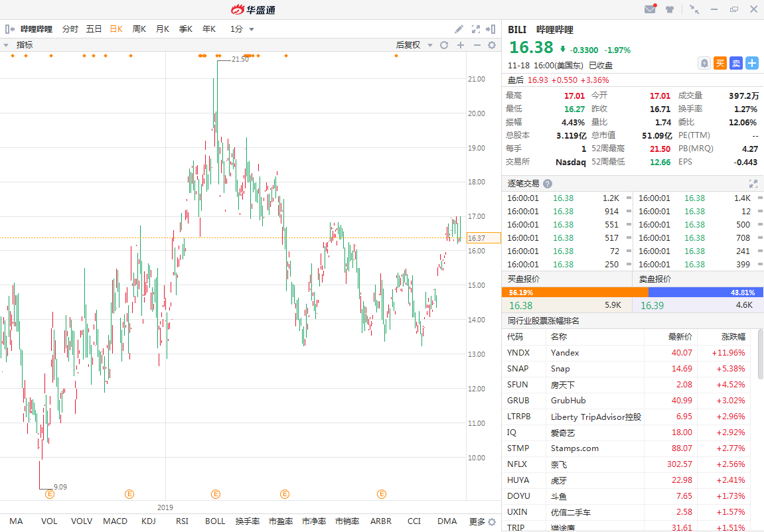Open indicator settings gear next to 更多
Viewport: 764px width, 532px height.
click(x=492, y=522)
